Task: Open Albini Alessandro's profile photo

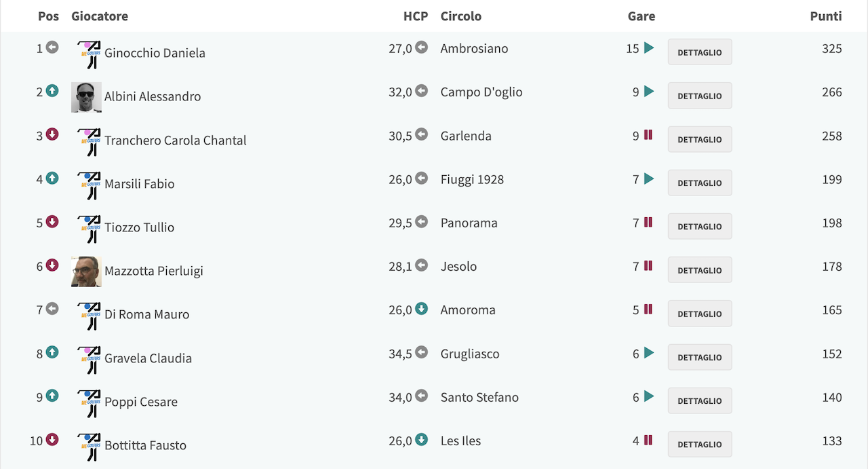Action: (86, 97)
